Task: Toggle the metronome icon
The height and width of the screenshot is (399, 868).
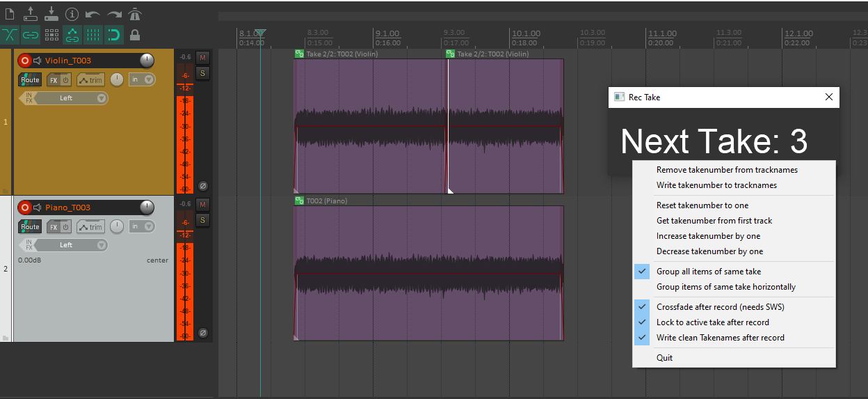Action: [135, 13]
